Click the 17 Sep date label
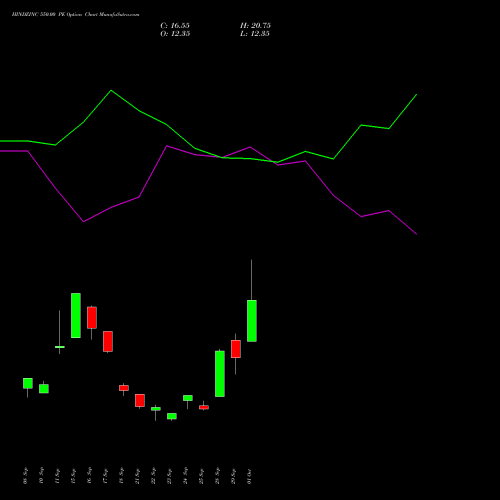Viewport: 500px width, 500px height. pos(106,476)
